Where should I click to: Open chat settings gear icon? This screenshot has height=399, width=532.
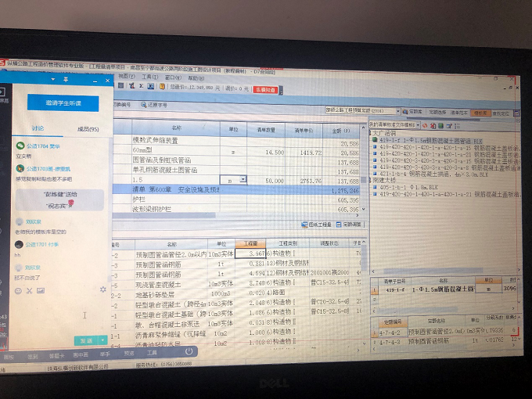click(x=102, y=290)
